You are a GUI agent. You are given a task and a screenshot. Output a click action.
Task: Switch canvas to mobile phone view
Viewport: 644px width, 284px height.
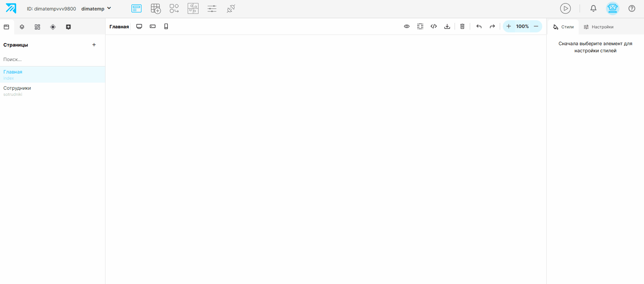[x=166, y=26]
